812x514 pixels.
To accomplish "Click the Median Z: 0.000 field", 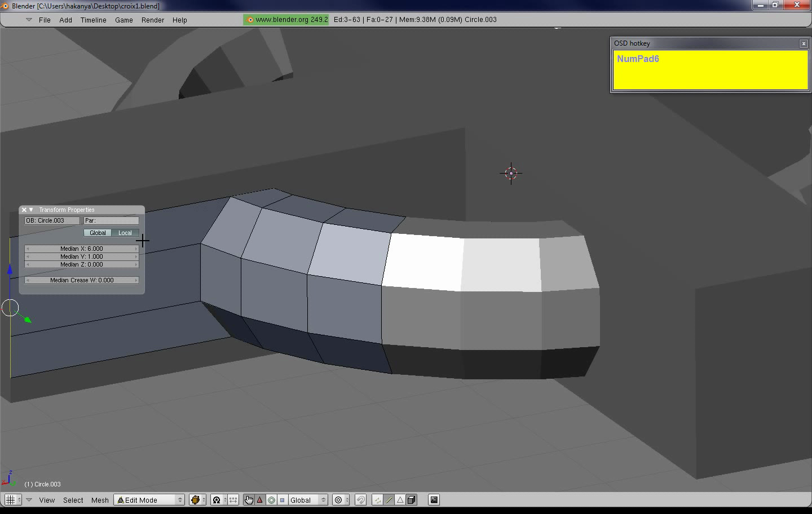I will click(x=82, y=264).
